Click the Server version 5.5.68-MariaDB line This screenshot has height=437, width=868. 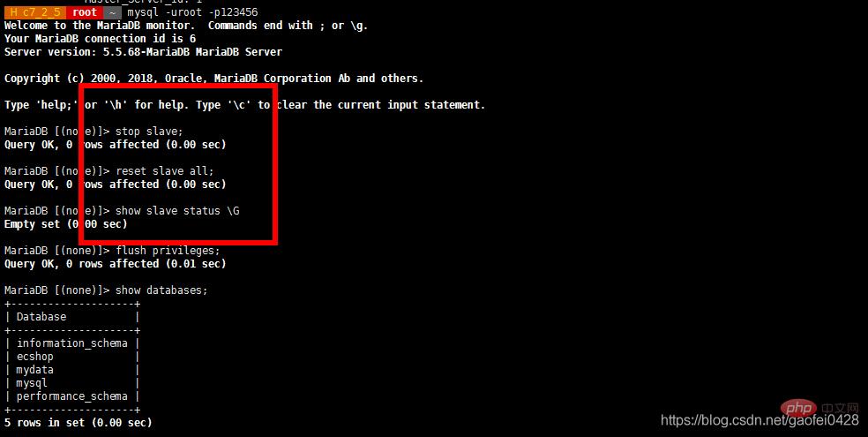click(x=144, y=52)
